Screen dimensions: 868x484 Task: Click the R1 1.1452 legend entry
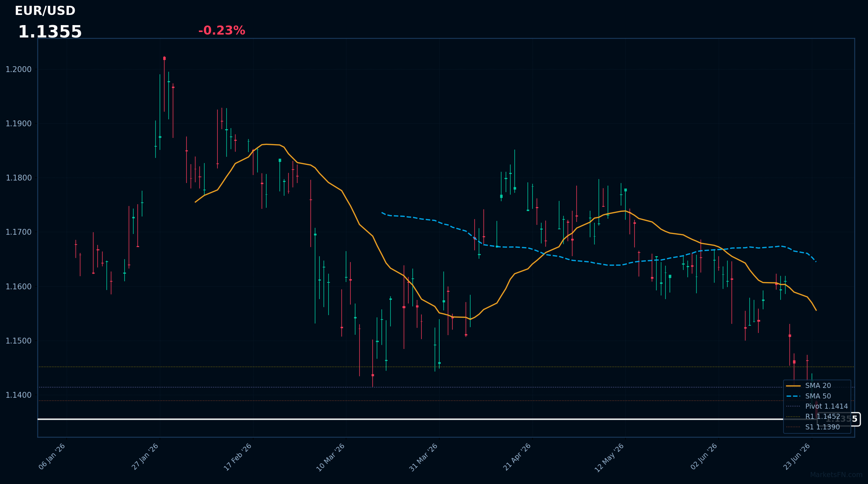[x=813, y=417]
